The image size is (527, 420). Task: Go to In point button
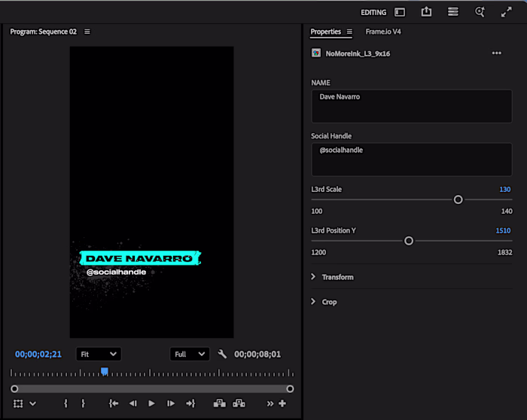click(114, 403)
